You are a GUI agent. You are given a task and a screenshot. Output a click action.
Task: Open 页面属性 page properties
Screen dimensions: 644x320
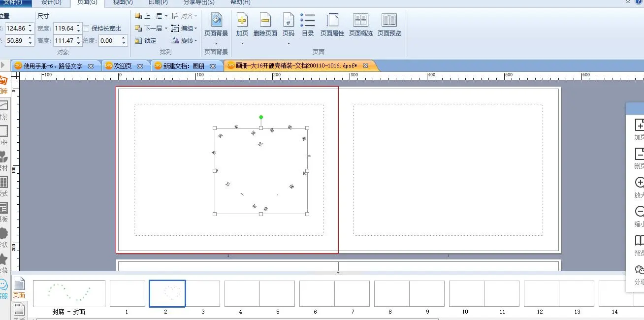332,20
